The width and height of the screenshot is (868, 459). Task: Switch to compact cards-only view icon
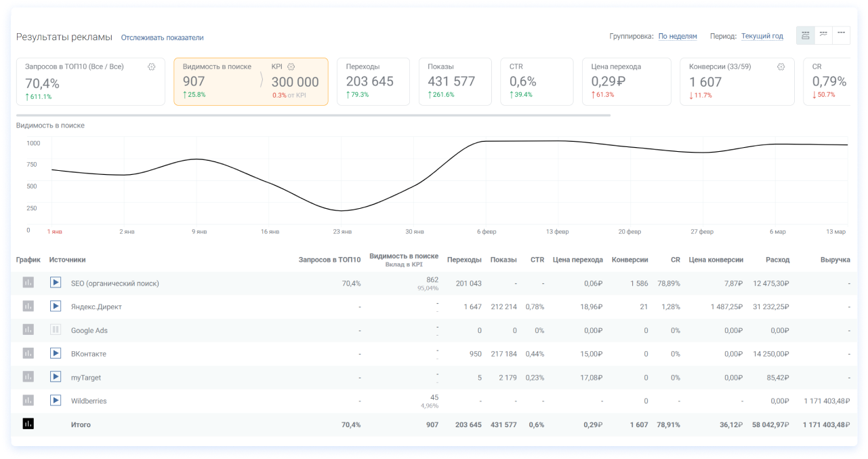pyautogui.click(x=841, y=35)
